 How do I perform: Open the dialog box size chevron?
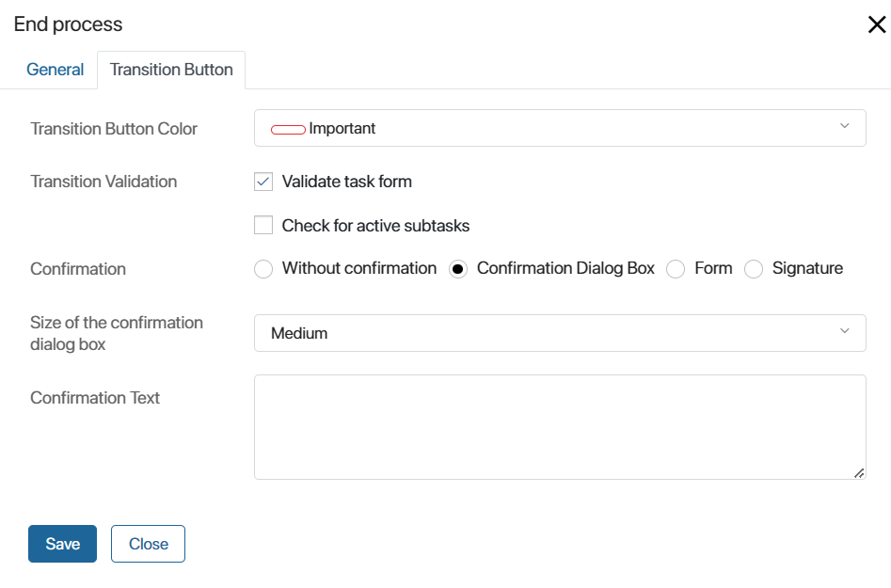[x=844, y=330]
